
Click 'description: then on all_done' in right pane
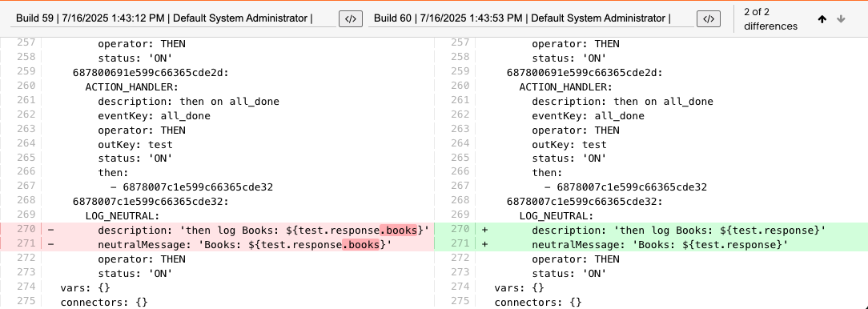click(623, 102)
